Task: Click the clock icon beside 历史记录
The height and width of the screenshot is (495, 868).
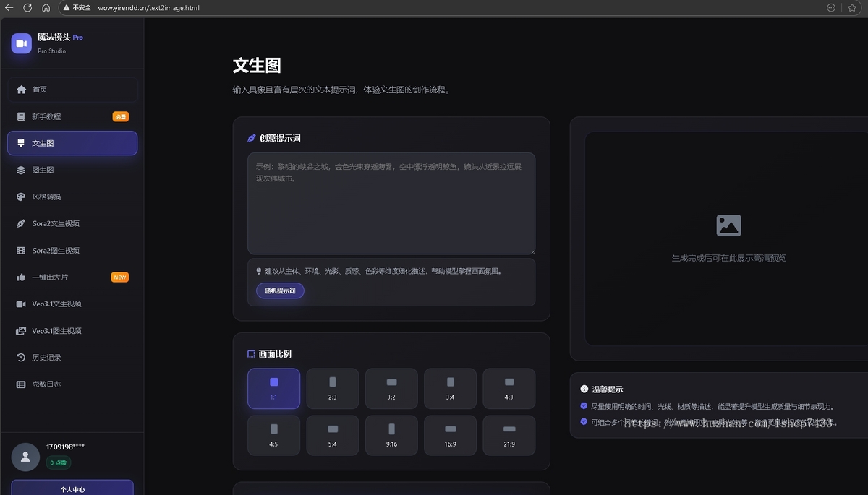Action: coord(21,357)
